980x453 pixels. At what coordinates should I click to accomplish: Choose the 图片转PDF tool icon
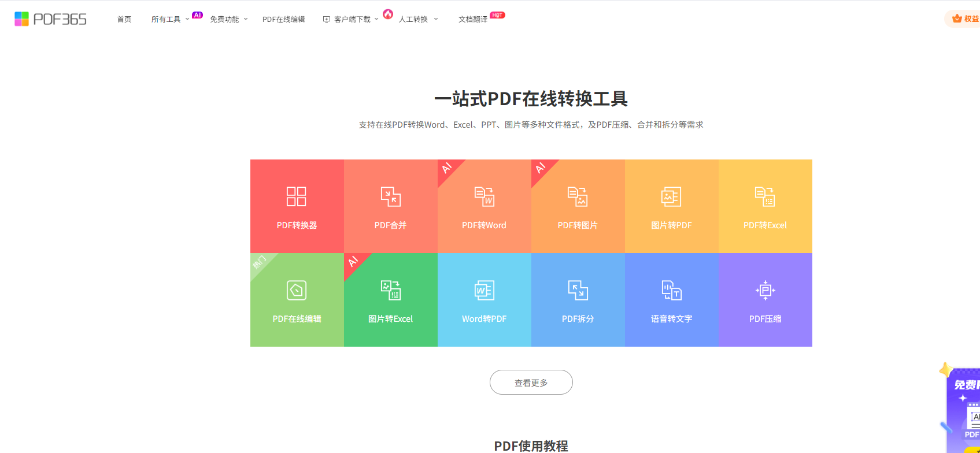tap(671, 196)
